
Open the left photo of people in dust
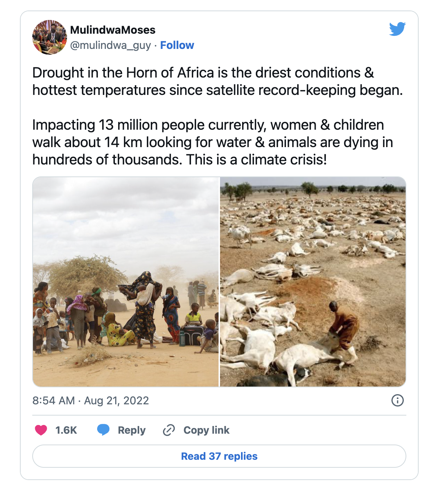[x=126, y=282]
